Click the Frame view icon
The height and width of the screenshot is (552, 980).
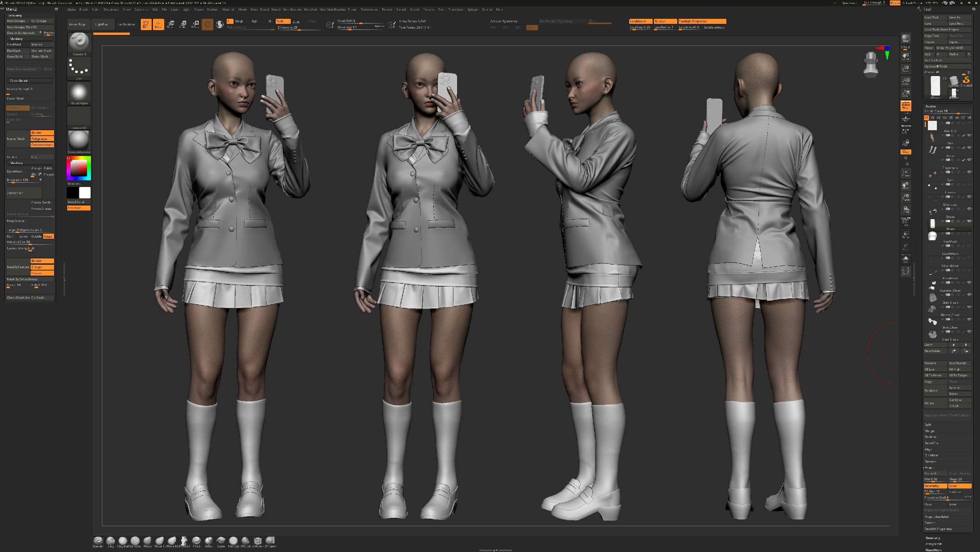coord(906,173)
